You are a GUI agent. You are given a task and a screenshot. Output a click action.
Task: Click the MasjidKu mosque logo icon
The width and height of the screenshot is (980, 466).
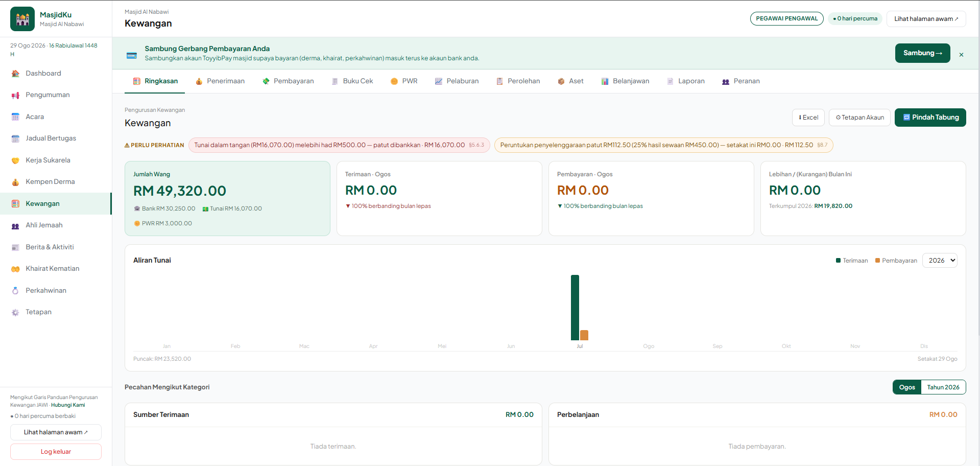click(22, 19)
